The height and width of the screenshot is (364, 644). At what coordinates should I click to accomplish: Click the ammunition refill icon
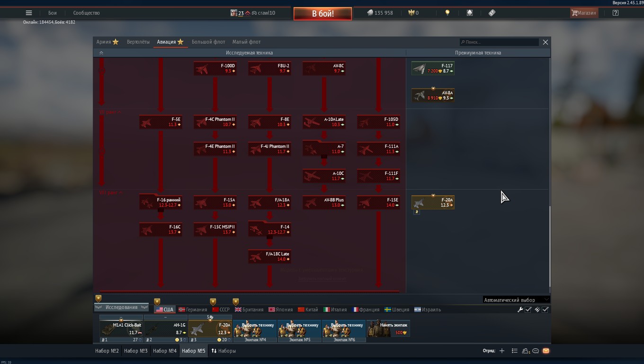537,309
